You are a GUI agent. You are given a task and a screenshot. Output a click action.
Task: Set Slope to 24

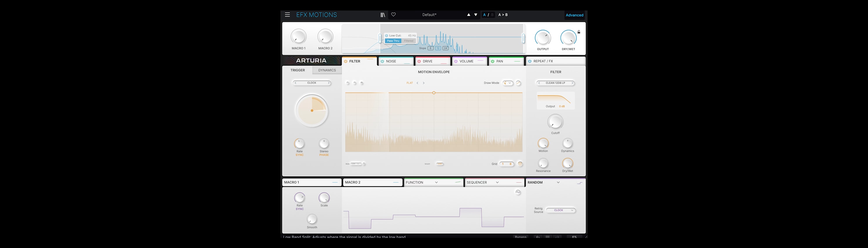[445, 48]
